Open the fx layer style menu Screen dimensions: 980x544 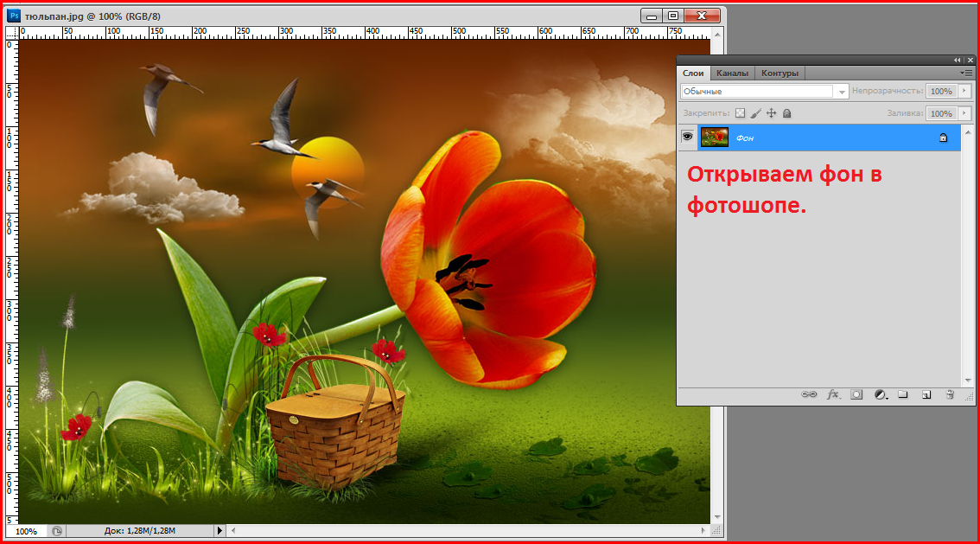(834, 394)
